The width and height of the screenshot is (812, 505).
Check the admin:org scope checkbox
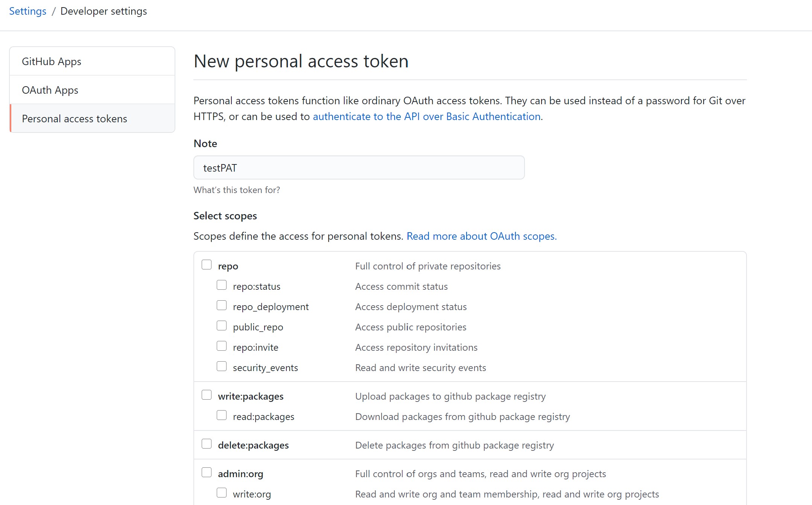pyautogui.click(x=207, y=473)
